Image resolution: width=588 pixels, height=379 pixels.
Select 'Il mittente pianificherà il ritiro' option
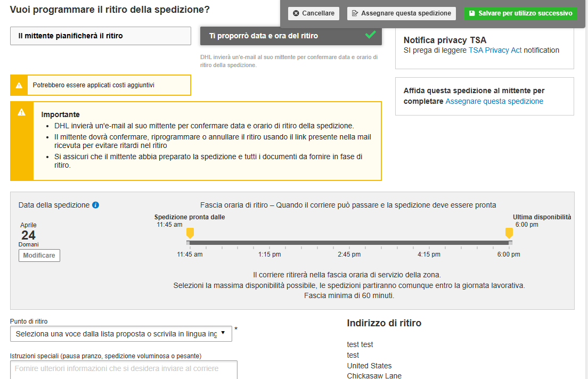click(100, 36)
